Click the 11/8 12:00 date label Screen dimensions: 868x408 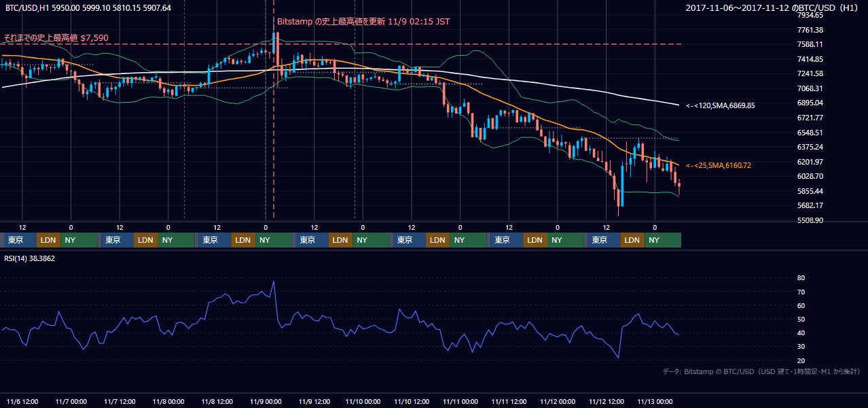click(x=217, y=401)
